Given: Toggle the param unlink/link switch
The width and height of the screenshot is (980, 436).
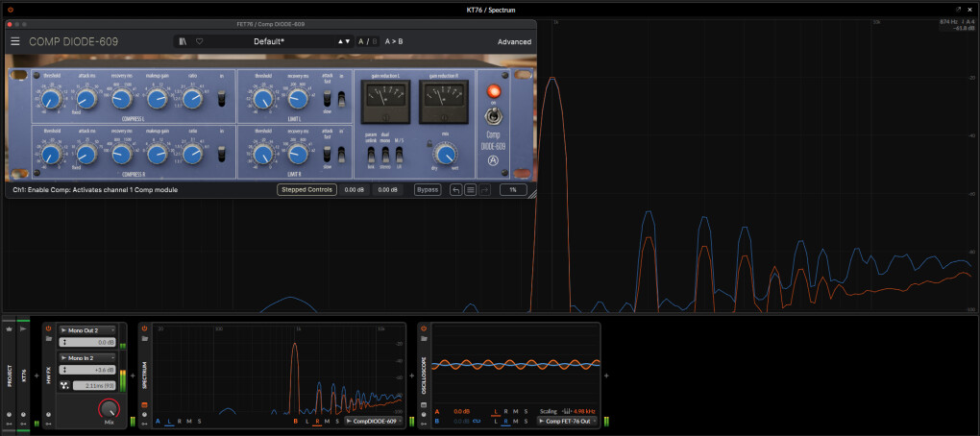Looking at the screenshot, I should pyautogui.click(x=371, y=154).
